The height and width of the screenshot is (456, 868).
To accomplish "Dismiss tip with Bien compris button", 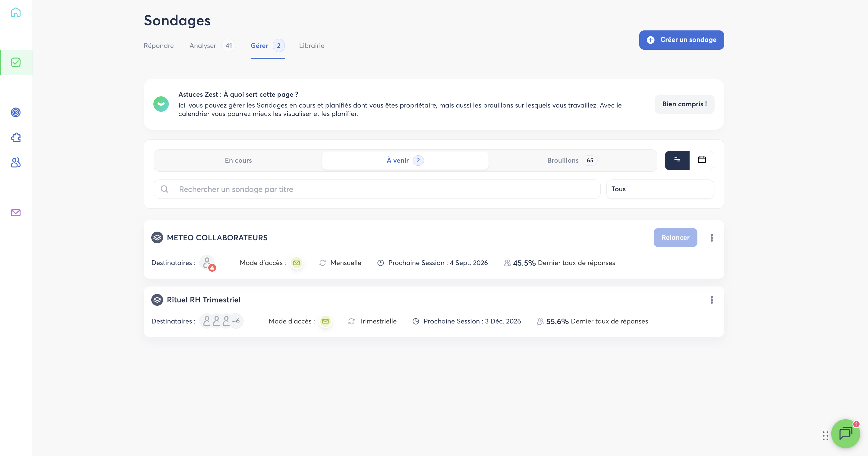I will 684,104.
